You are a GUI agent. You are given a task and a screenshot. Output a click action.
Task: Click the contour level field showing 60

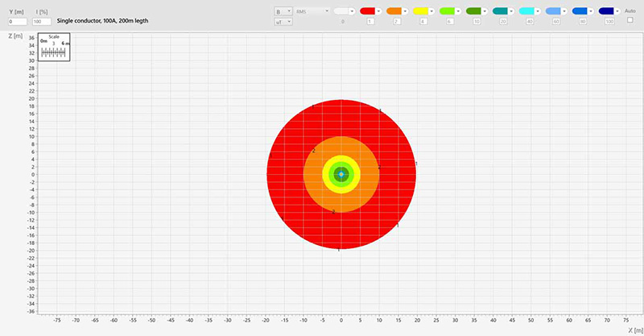556,22
